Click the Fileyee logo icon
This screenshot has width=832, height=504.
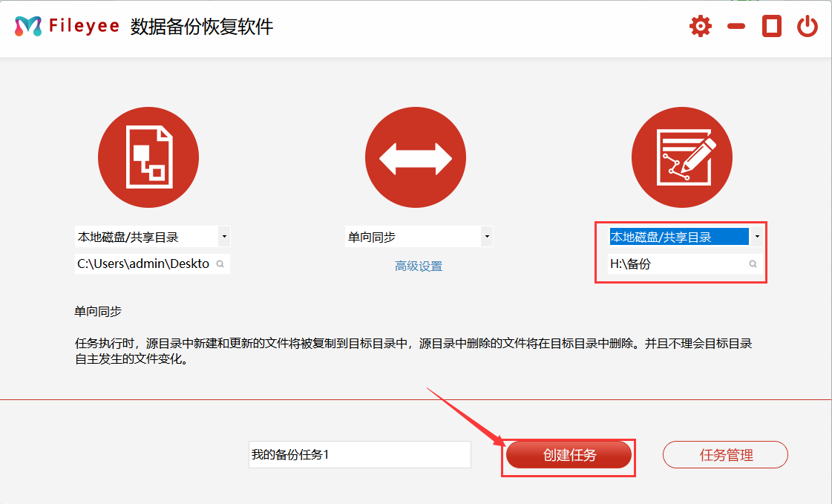pyautogui.click(x=28, y=27)
